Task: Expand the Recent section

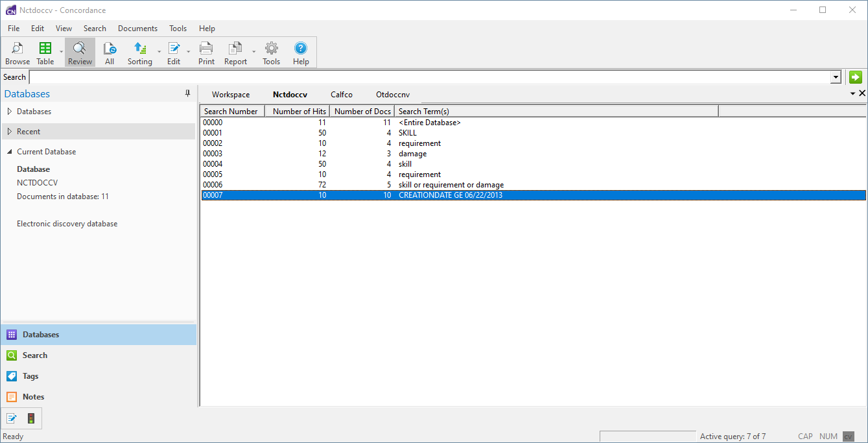Action: 10,132
